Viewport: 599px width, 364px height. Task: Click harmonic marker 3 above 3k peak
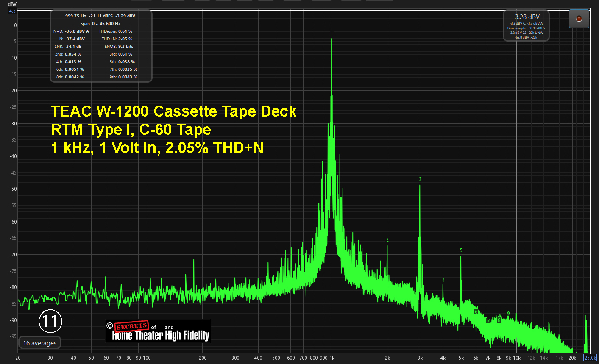tap(420, 179)
